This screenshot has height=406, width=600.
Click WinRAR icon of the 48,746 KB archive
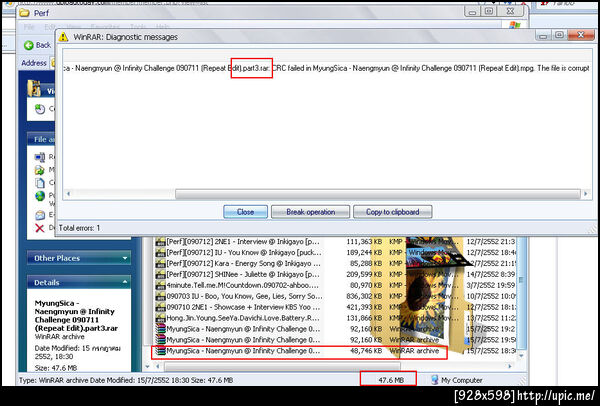(x=160, y=351)
